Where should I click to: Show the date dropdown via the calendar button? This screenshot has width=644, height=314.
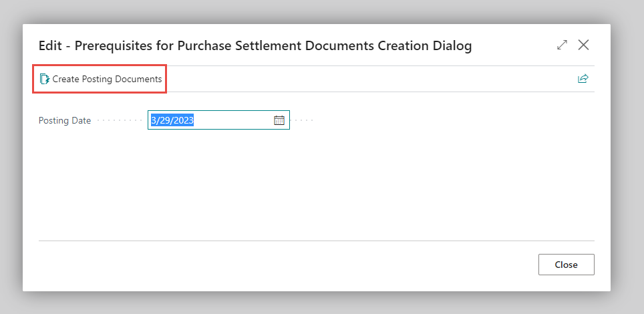(279, 120)
